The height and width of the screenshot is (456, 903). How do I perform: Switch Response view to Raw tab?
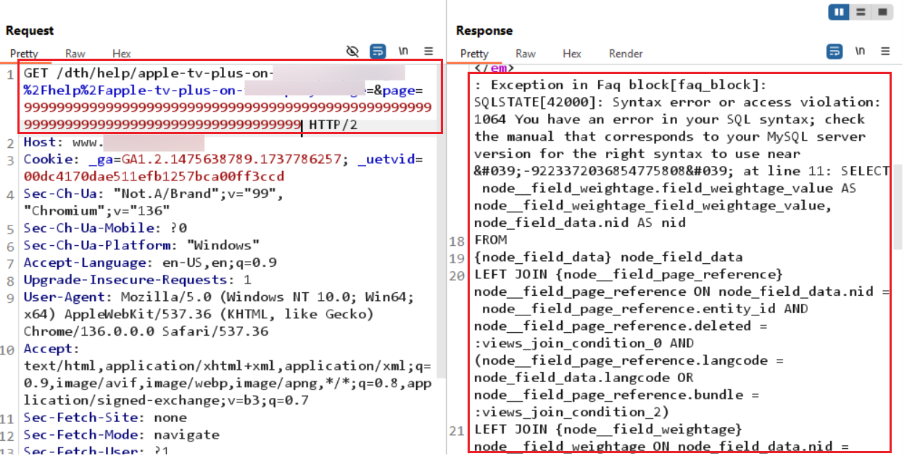[x=525, y=54]
